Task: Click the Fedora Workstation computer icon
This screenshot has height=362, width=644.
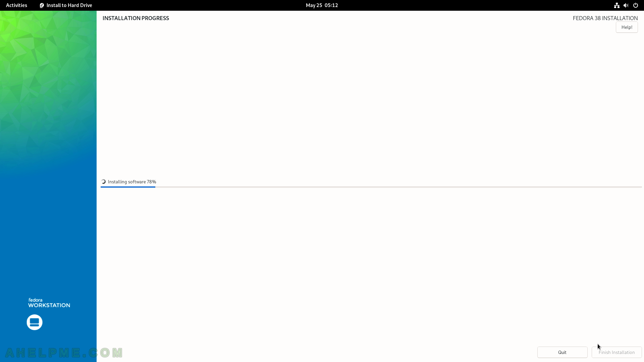Action: (35, 322)
